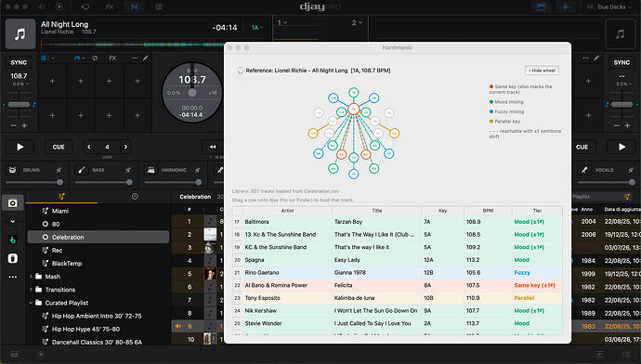Increase loop length with right arrow
The height and width of the screenshot is (364, 641).
[x=125, y=147]
